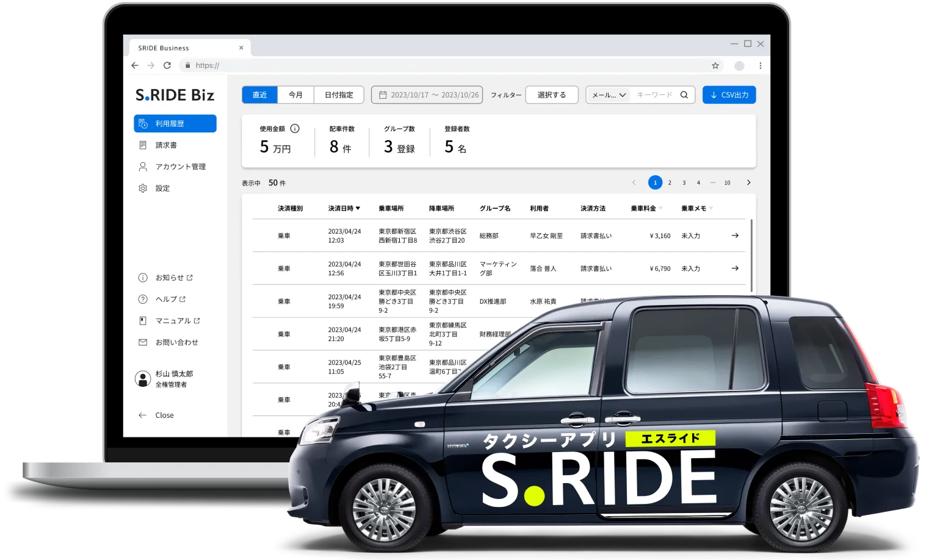Viewport: 929px width, 560px height.
Task: Close the SRIDE Business tab
Action: pyautogui.click(x=241, y=48)
